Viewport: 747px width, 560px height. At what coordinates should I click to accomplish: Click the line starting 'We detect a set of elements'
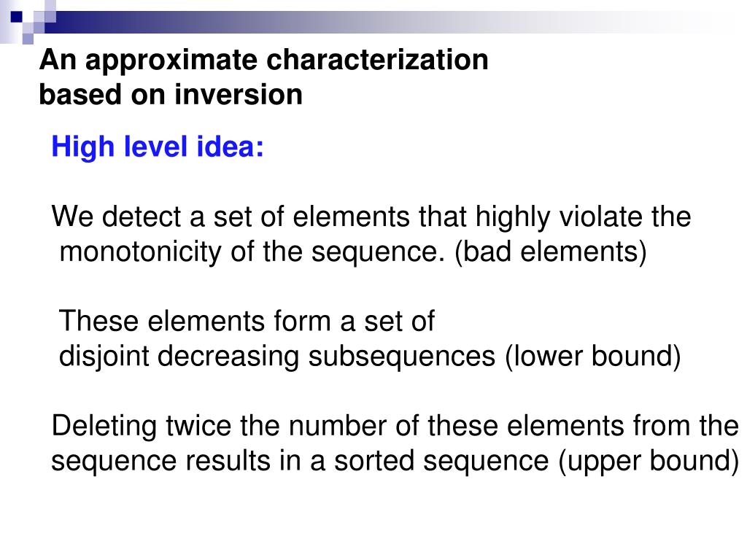371,217
